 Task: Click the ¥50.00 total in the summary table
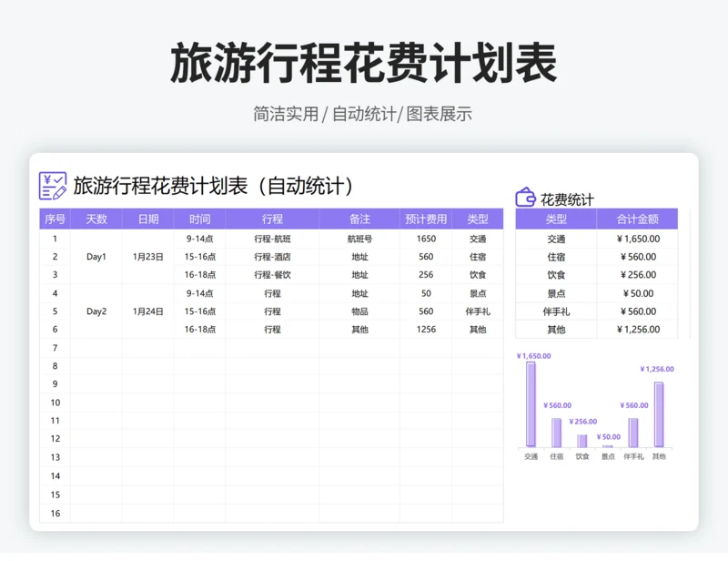click(637, 293)
